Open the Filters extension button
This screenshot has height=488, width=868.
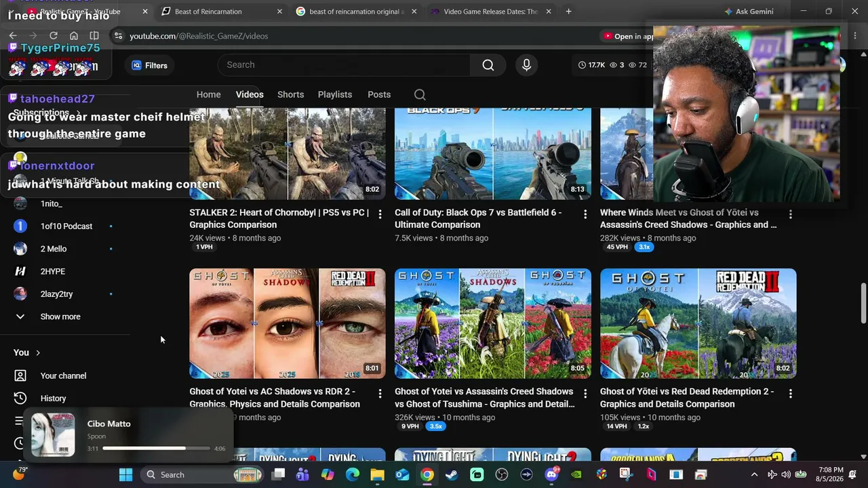click(x=150, y=66)
